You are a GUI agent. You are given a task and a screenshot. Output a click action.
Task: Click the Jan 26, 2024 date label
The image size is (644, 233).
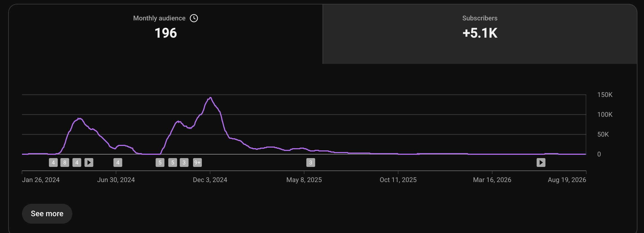[41, 180]
